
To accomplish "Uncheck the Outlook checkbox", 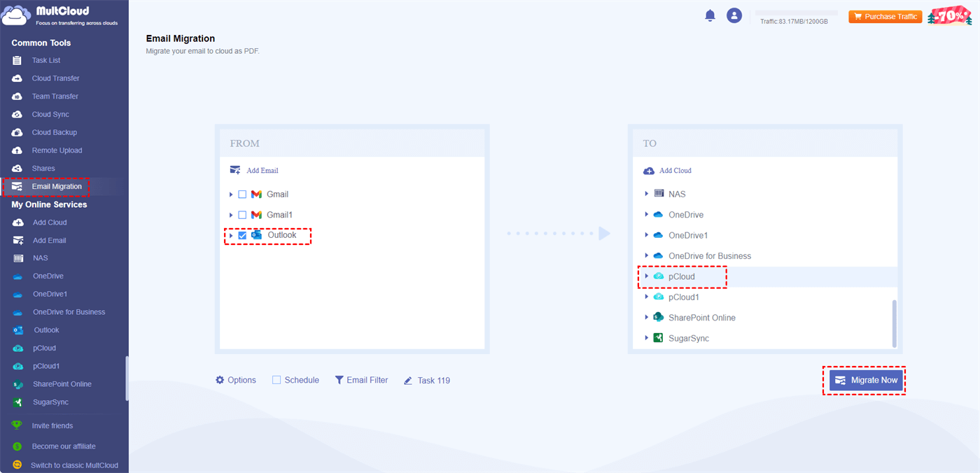I will pyautogui.click(x=242, y=236).
